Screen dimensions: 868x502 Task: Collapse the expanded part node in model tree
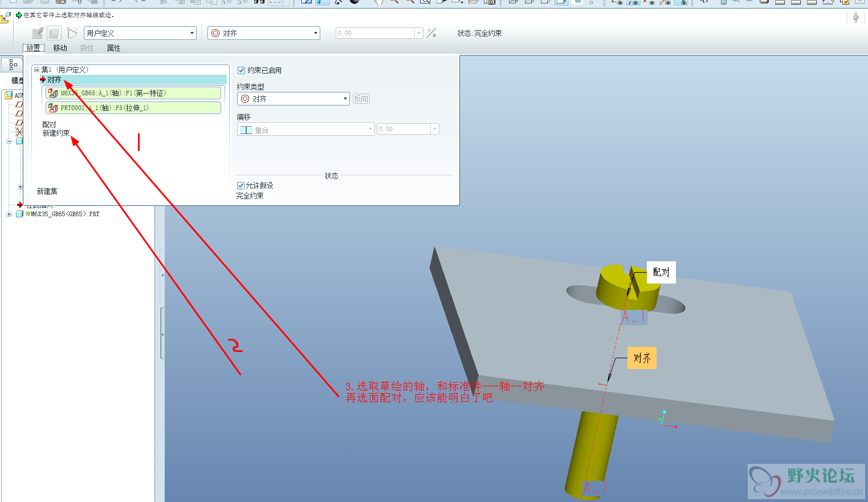coord(9,141)
